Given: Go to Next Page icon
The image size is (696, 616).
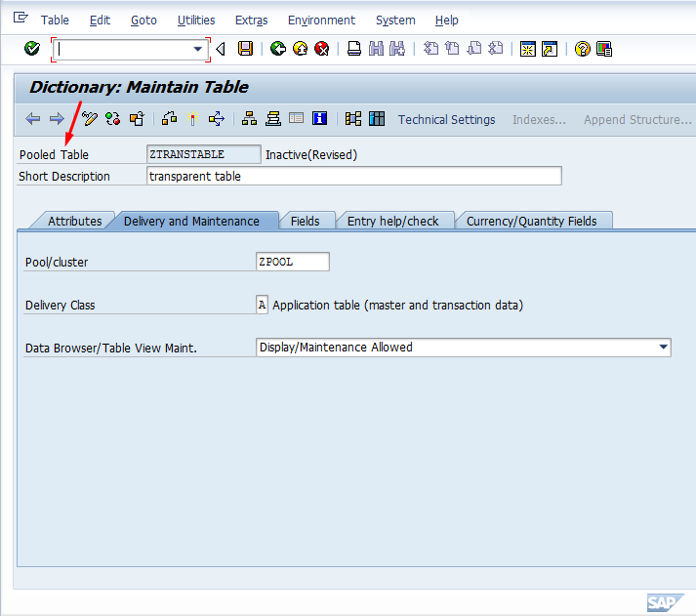Looking at the screenshot, I should tap(474, 48).
